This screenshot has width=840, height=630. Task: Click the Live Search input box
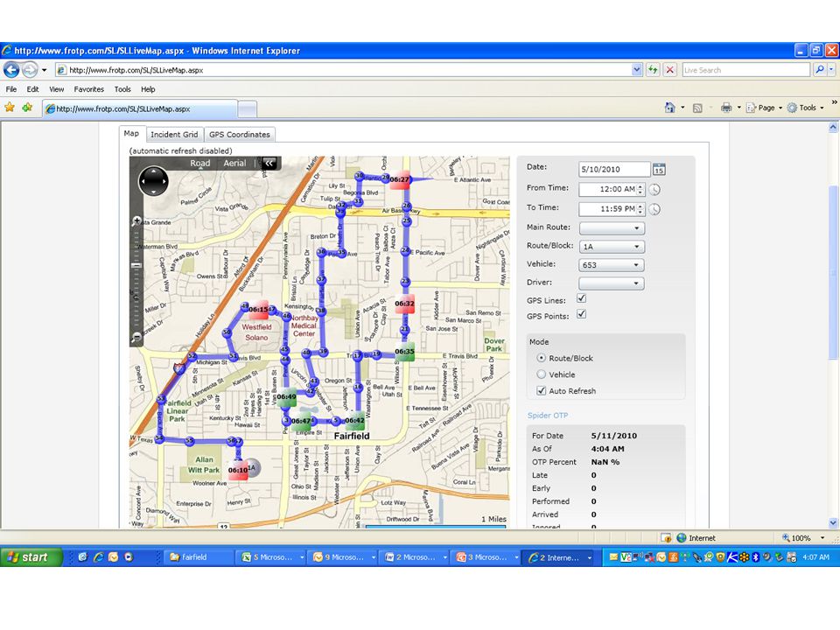(746, 70)
